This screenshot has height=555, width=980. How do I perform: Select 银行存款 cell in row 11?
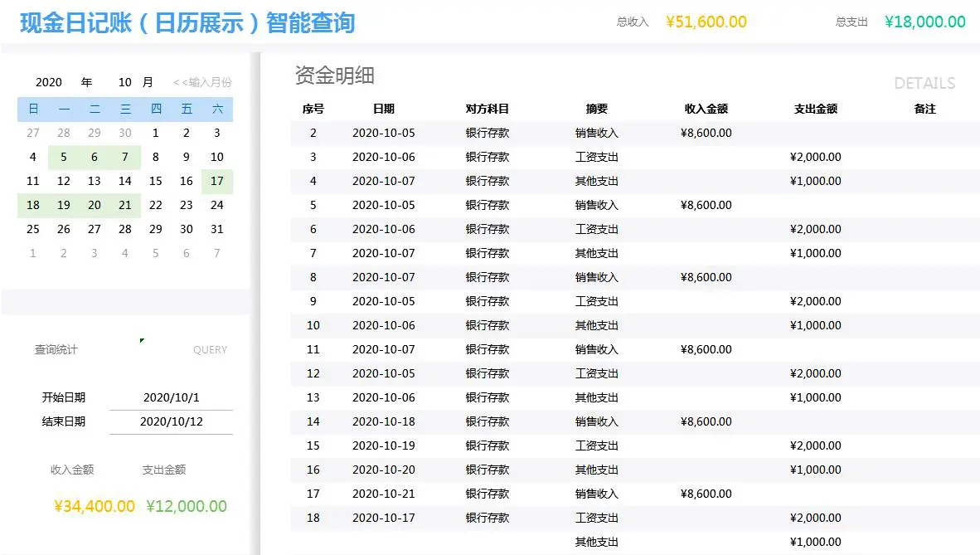point(488,349)
